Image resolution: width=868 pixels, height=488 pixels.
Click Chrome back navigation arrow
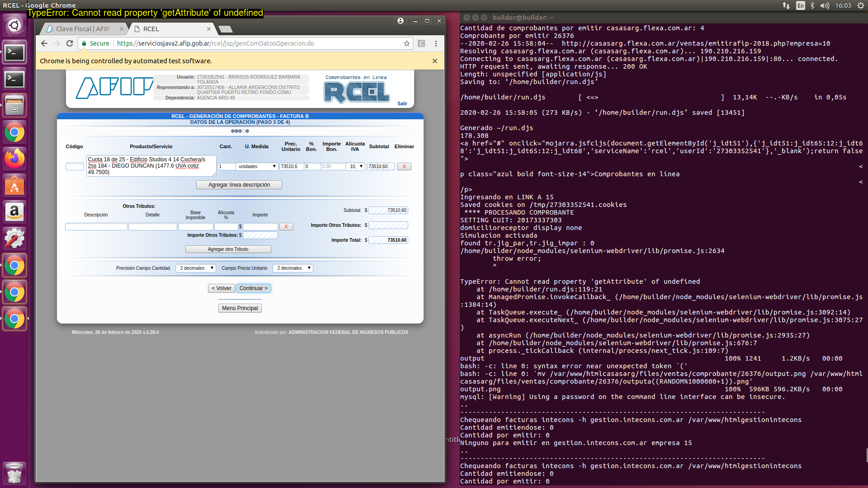pos(44,43)
